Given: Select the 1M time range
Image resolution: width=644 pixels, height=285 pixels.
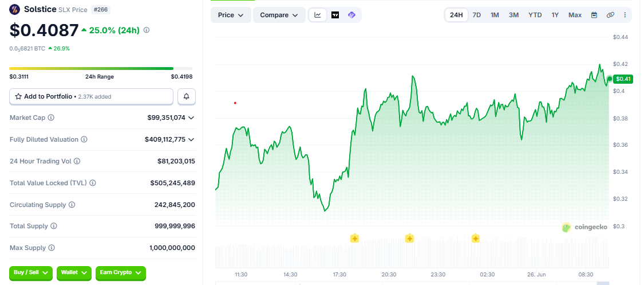Looking at the screenshot, I should (495, 15).
